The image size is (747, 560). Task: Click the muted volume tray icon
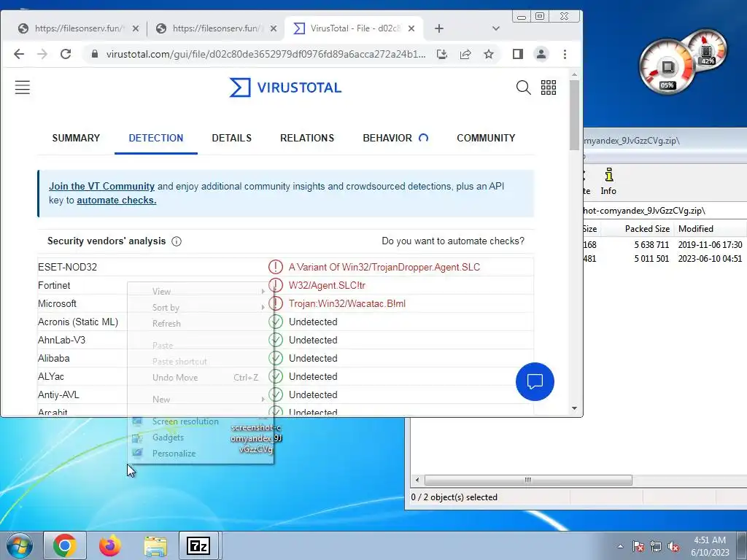click(x=673, y=547)
